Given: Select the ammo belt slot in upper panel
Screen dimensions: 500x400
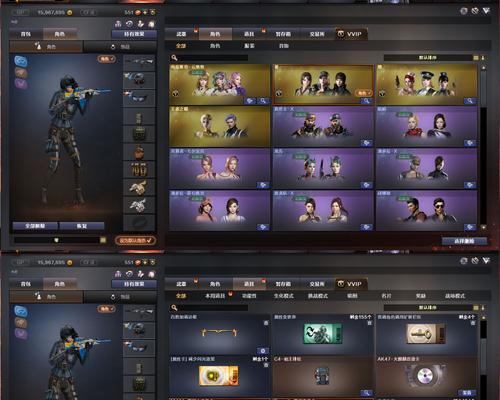Looking at the screenshot, I should click(x=139, y=170).
